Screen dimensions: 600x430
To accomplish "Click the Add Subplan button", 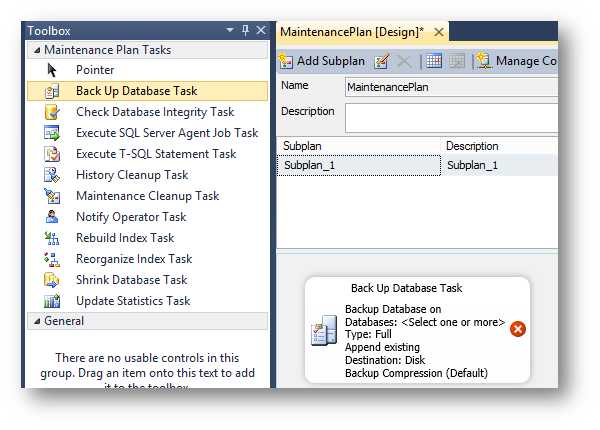I will click(x=322, y=61).
